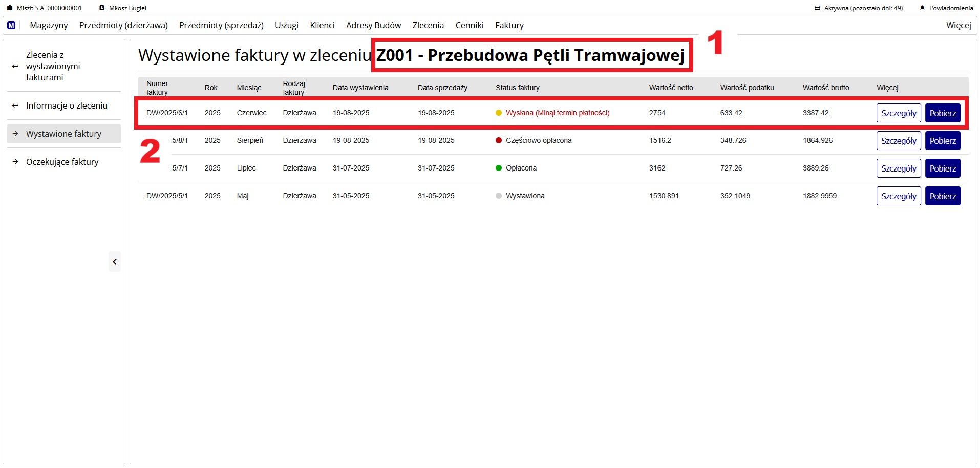Image resolution: width=980 pixels, height=468 pixels.
Task: Click the Miłosz Bugiel user icon
Action: pyautogui.click(x=102, y=8)
